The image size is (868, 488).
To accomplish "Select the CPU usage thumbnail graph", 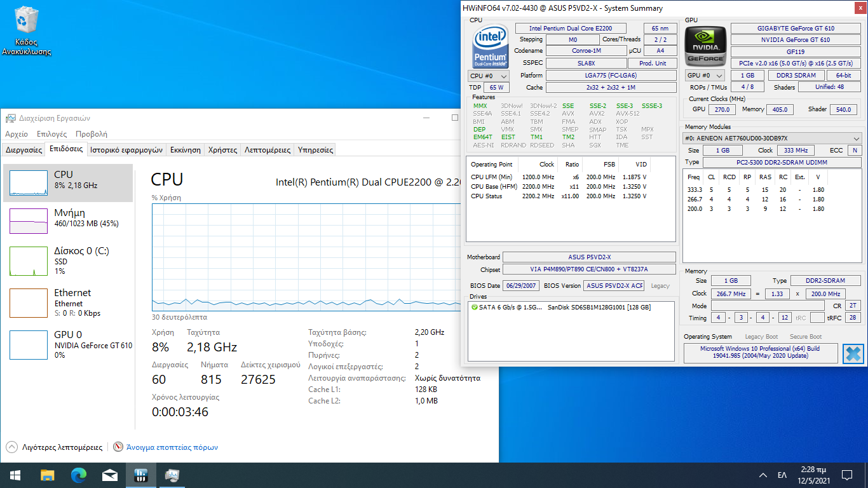I will pos(29,182).
